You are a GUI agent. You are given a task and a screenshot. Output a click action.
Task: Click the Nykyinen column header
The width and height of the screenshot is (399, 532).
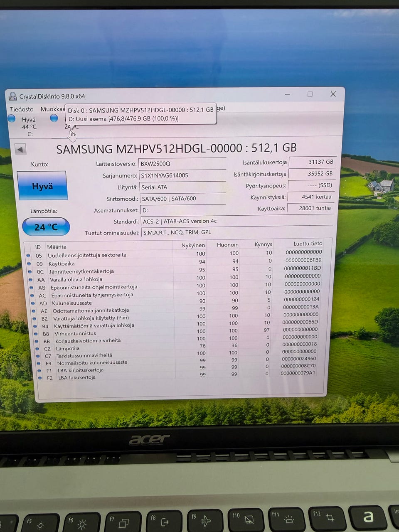(x=193, y=245)
